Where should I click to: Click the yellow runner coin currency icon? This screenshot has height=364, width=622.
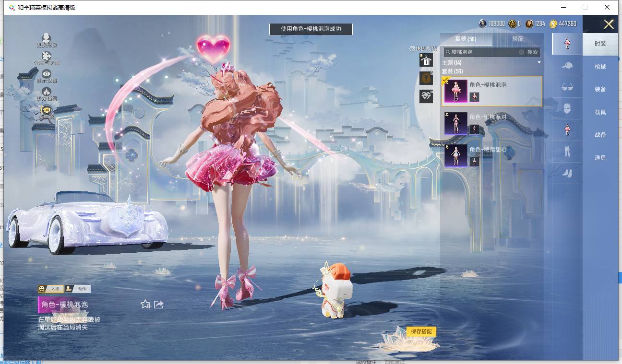[x=553, y=23]
